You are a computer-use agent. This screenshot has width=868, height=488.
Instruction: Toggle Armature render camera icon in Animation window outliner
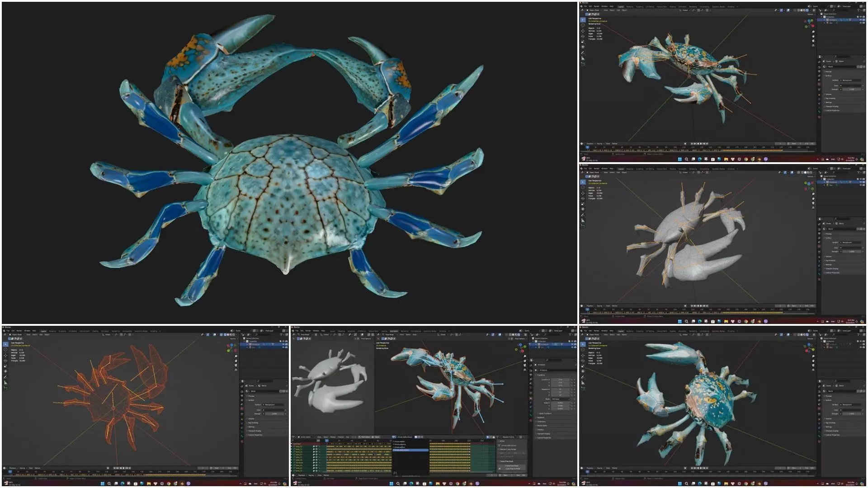point(575,344)
